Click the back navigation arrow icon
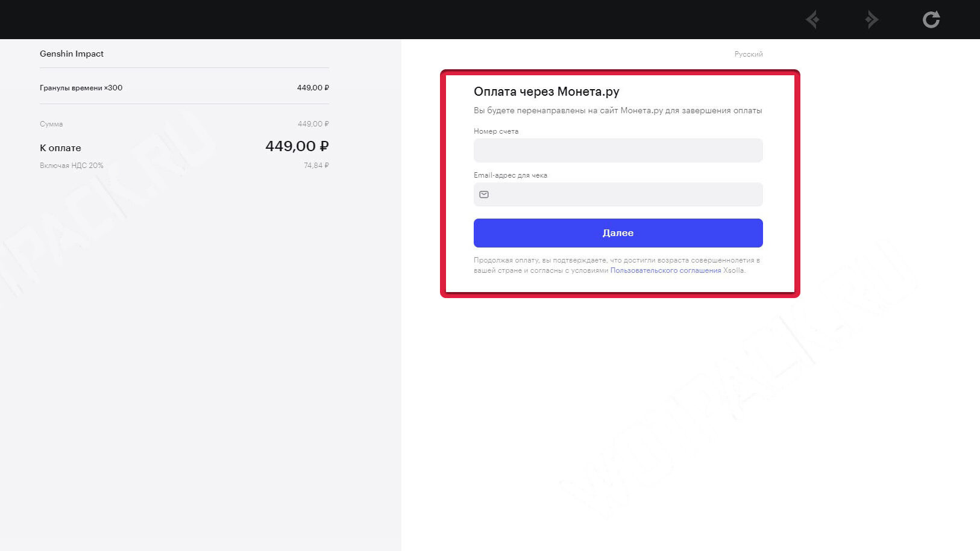The image size is (980, 551). click(x=812, y=20)
